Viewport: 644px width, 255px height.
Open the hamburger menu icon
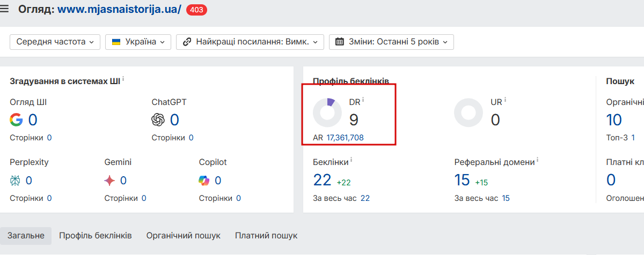coord(5,9)
